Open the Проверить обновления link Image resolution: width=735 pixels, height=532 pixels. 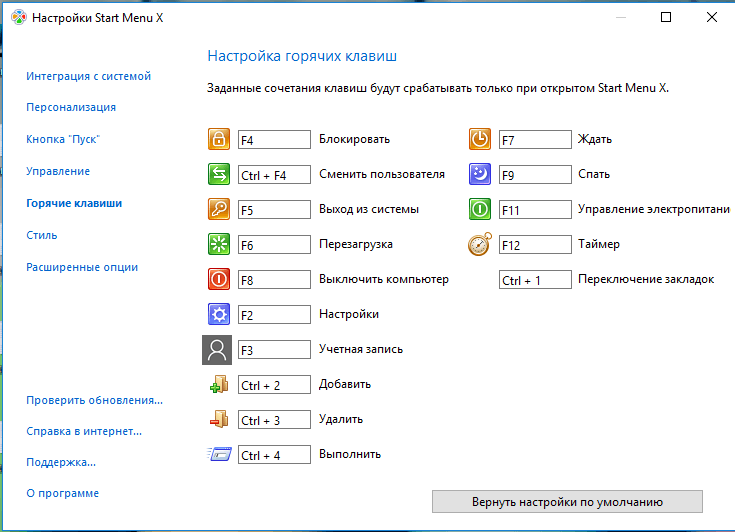(x=94, y=400)
